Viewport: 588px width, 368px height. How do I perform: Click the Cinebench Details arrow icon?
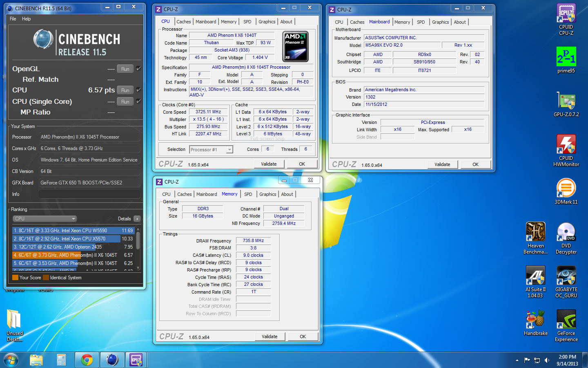[x=137, y=219]
